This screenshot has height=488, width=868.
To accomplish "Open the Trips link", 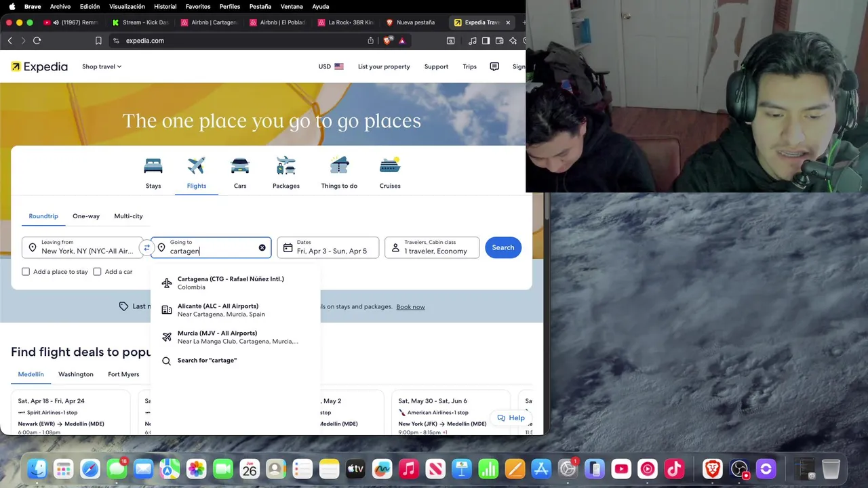I will pos(470,66).
